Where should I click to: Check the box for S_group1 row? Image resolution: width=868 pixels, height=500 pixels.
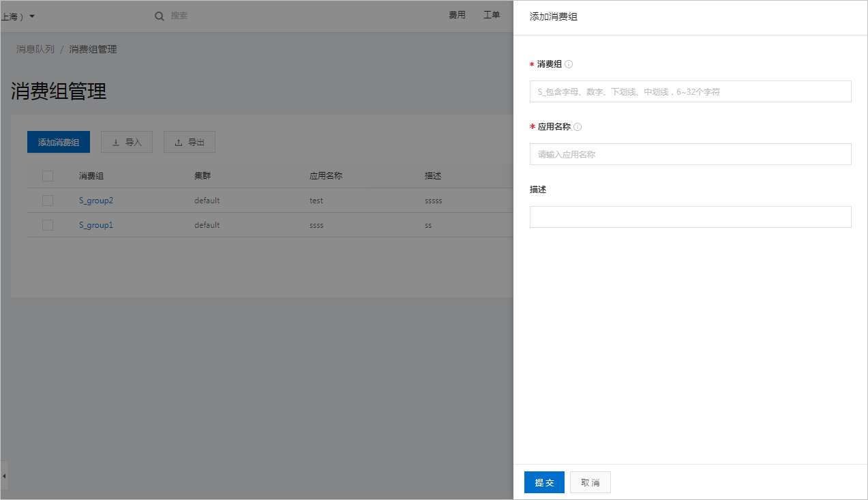[48, 225]
